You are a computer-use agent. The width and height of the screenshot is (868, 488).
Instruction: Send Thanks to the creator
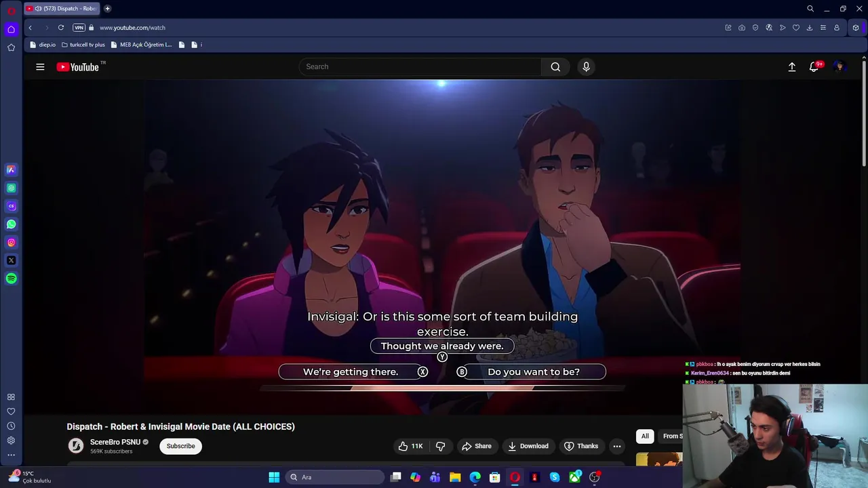581,446
